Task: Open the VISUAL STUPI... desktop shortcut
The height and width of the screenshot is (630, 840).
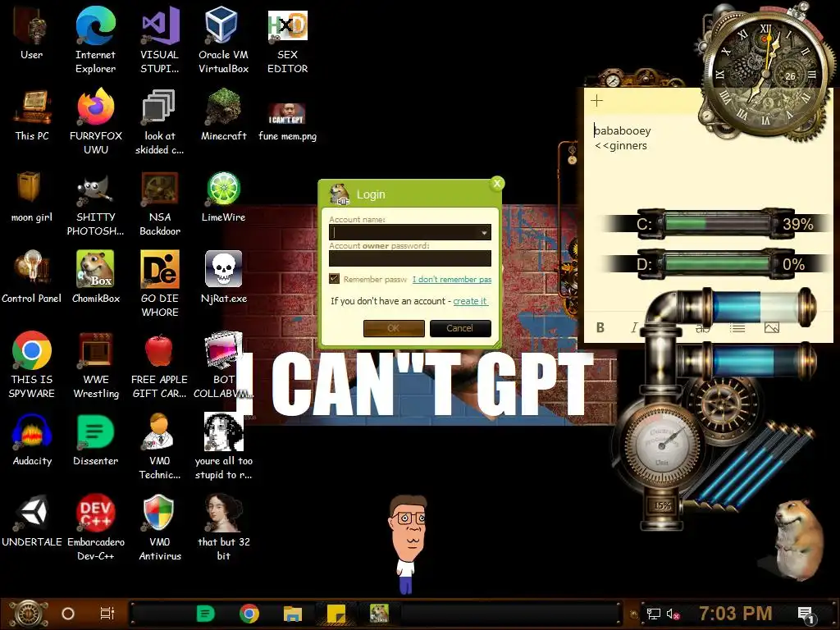Action: [x=160, y=40]
